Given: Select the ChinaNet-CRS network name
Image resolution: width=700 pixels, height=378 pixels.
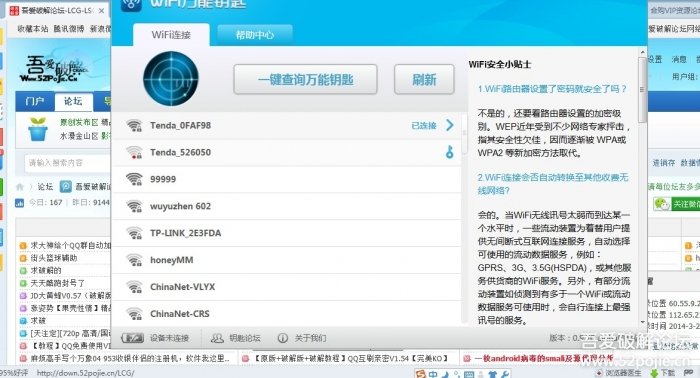Looking at the screenshot, I should 179,314.
